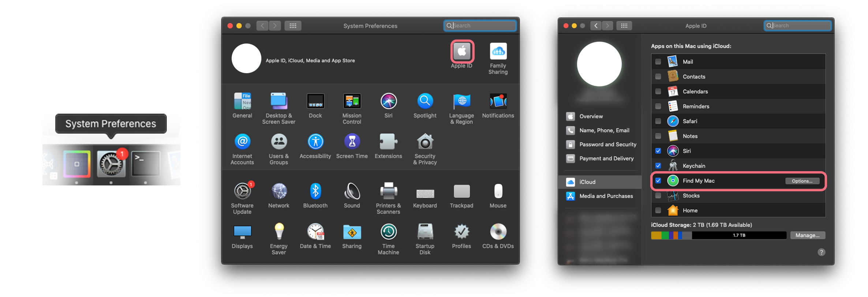Select Password and Security in sidebar
This screenshot has width=868, height=297.
click(x=600, y=144)
